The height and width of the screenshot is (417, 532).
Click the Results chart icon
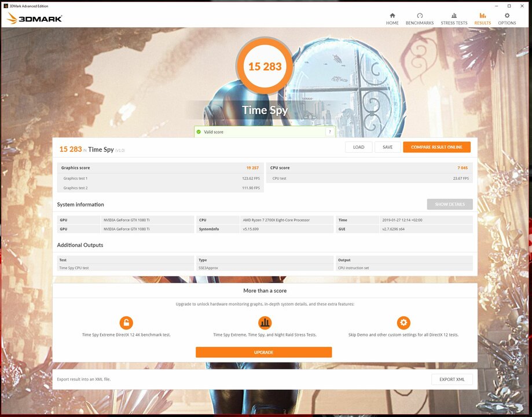(482, 16)
